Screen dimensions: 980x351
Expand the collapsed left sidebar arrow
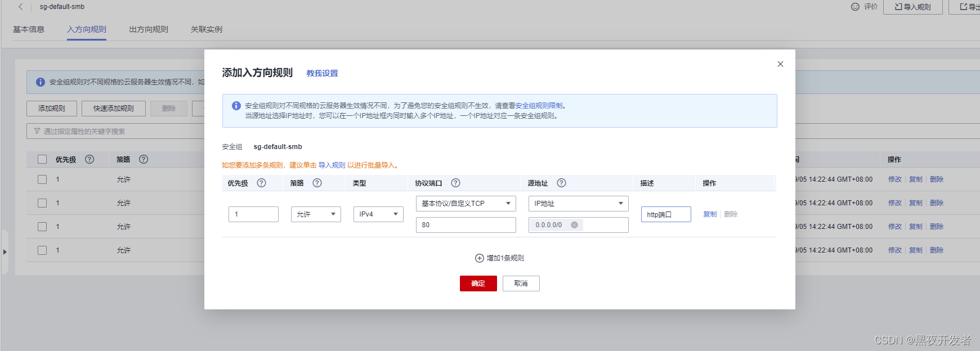point(5,251)
